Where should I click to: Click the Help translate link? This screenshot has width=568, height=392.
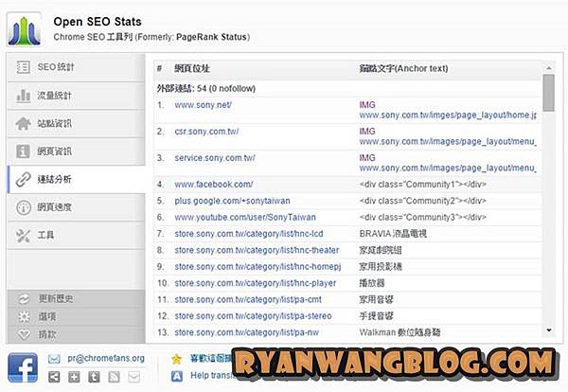pyautogui.click(x=212, y=375)
